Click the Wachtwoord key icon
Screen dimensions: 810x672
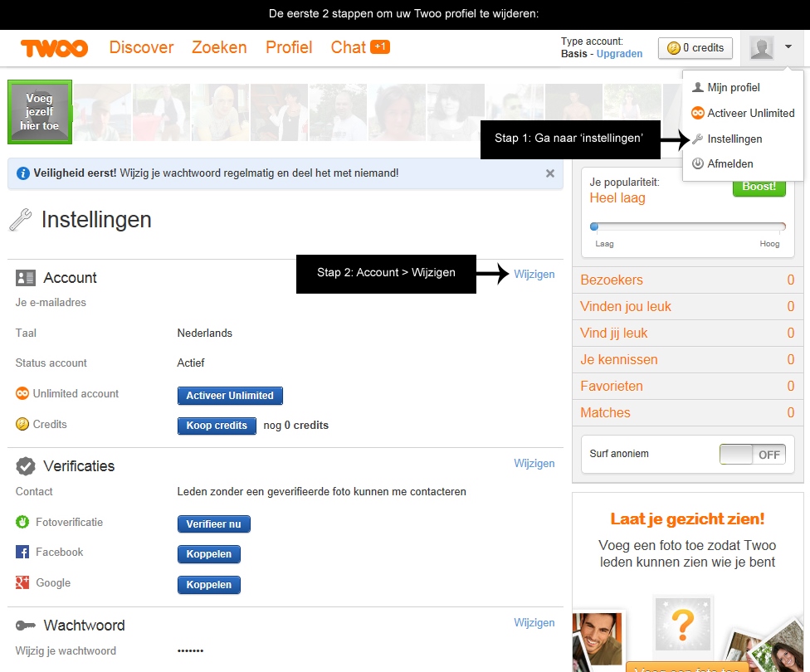tap(25, 626)
